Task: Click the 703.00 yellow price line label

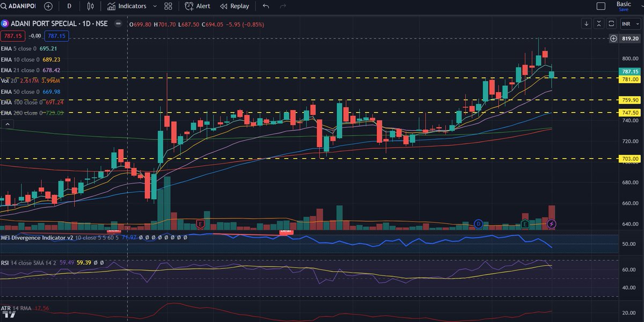Action: tap(630, 159)
